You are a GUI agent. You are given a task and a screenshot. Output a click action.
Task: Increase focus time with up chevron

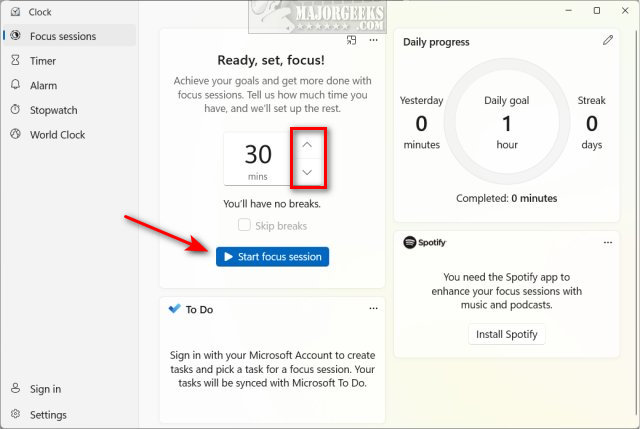click(307, 145)
